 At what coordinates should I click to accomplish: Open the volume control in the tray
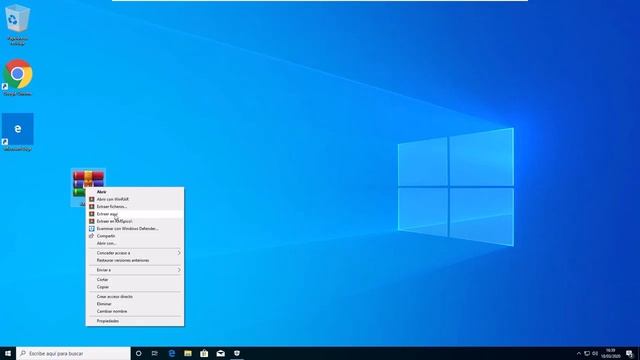coord(595,353)
